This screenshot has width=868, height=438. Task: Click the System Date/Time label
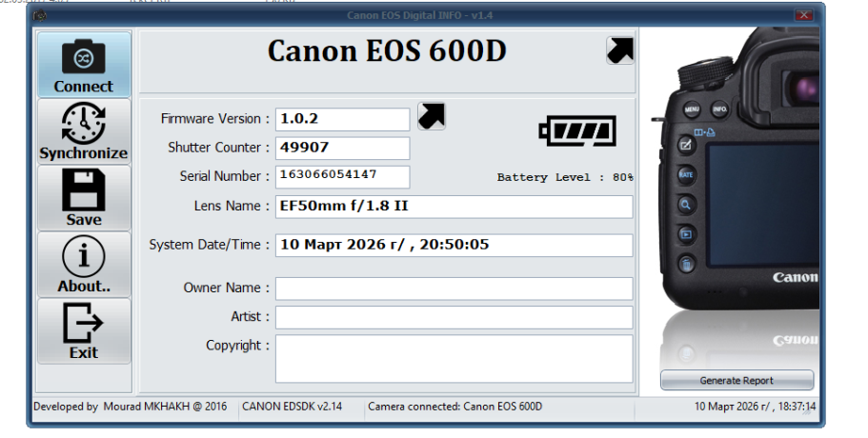[x=210, y=245]
